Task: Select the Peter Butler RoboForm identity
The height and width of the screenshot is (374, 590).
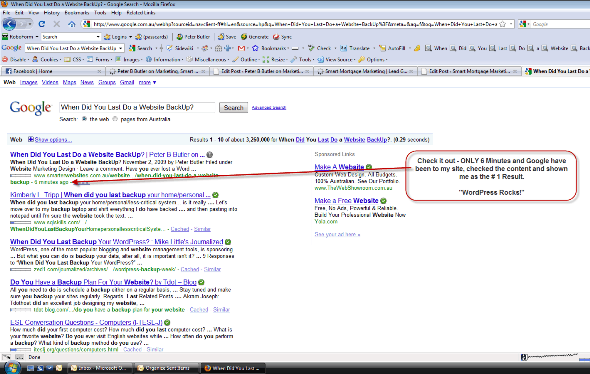Action: [x=194, y=37]
